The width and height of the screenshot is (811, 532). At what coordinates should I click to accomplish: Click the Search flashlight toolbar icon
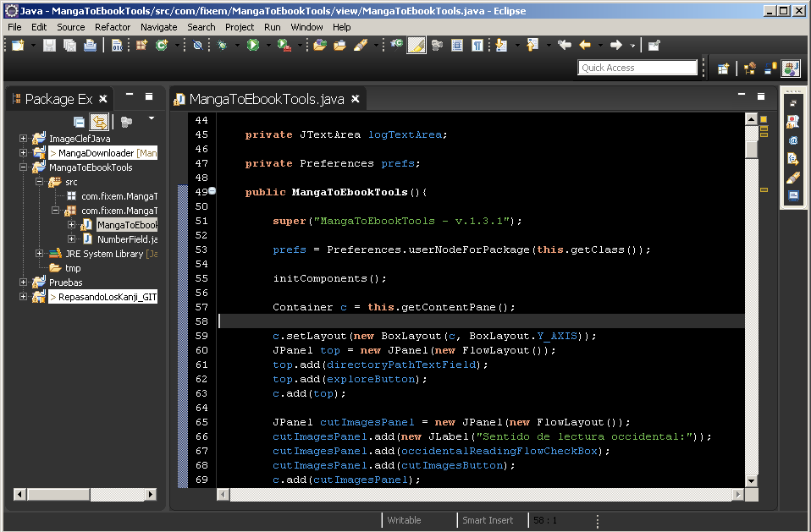pos(361,46)
